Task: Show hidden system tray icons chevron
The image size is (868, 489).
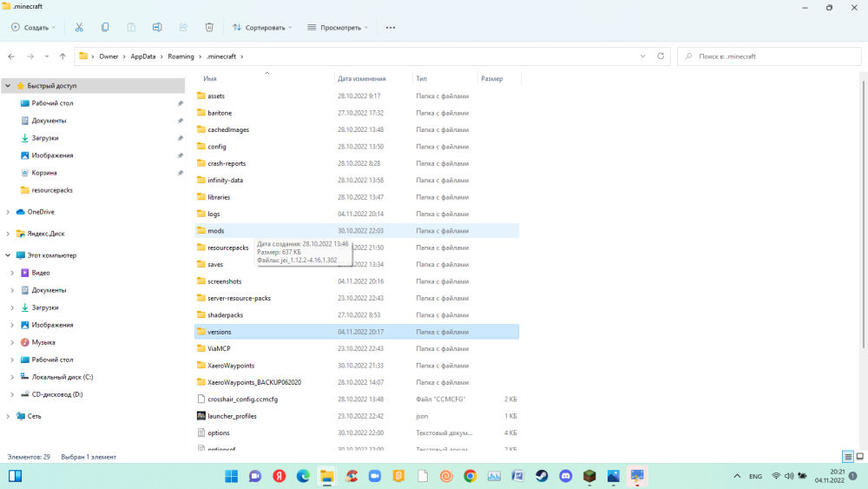Action: [x=737, y=476]
